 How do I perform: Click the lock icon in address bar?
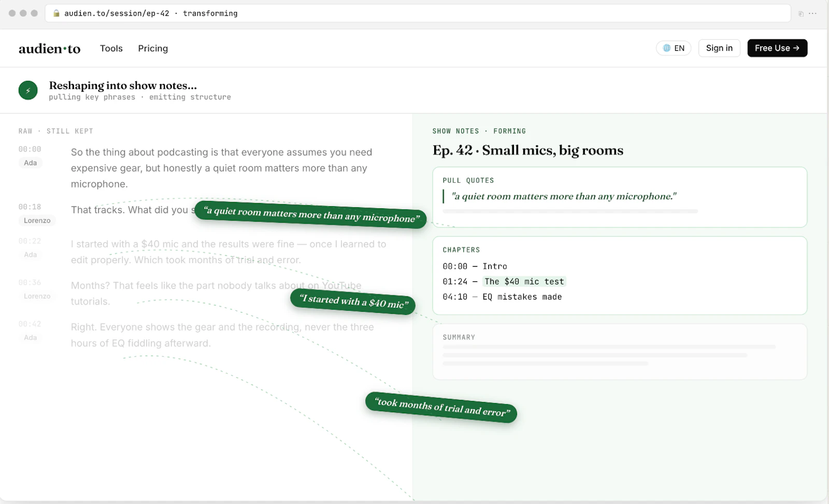[56, 13]
